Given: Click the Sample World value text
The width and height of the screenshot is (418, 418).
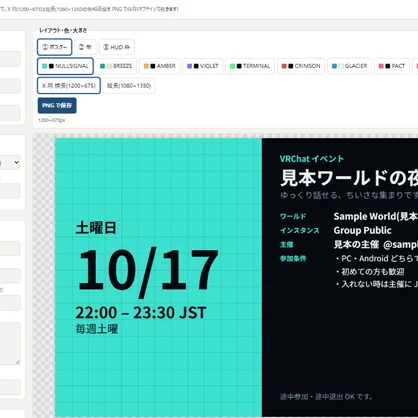Looking at the screenshot, I should [x=376, y=216].
